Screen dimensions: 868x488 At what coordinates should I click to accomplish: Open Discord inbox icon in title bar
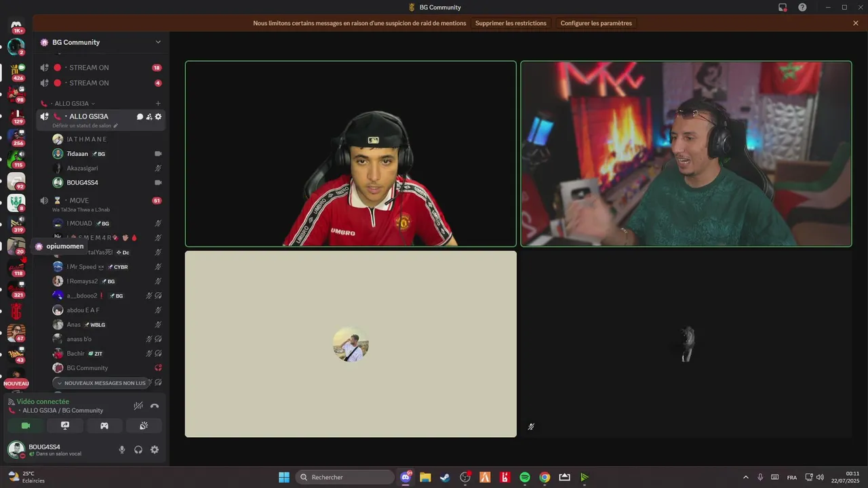point(783,7)
